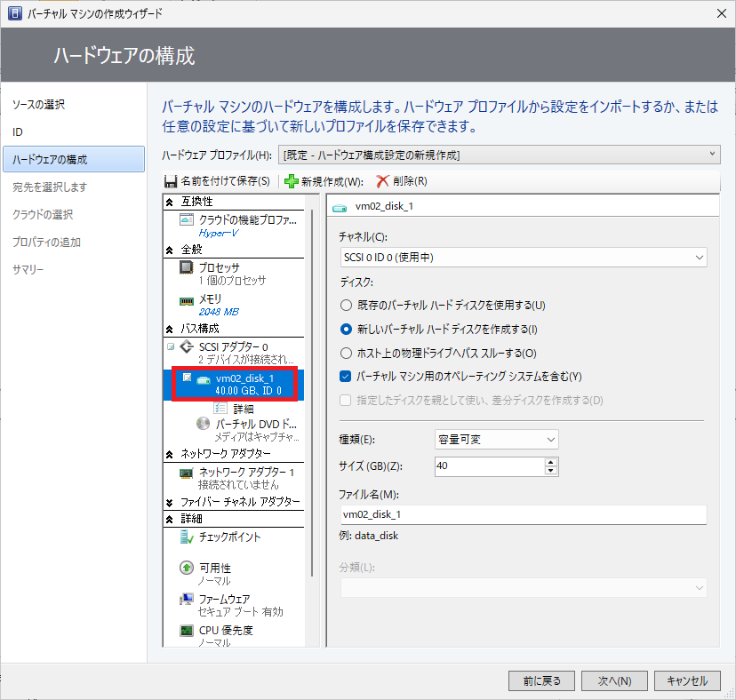Viewport: 736px width, 700px height.
Task: Click the wizard title bar icon
Action: click(14, 13)
